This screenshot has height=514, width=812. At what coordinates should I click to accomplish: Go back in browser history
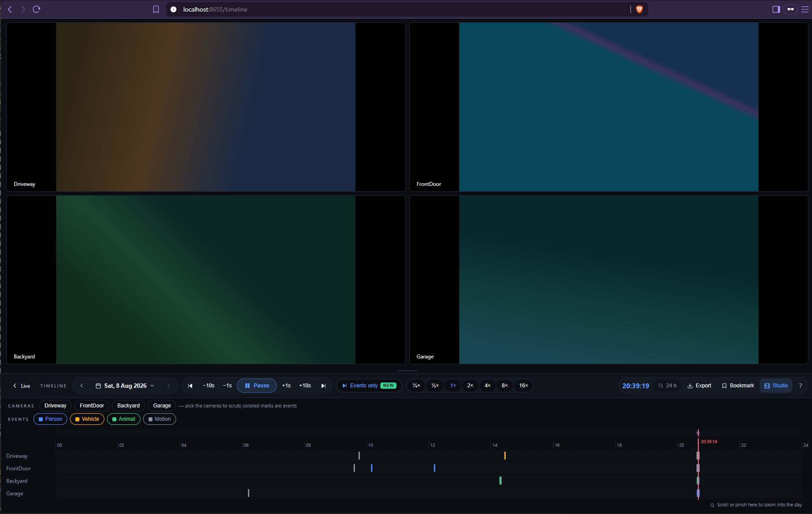[x=10, y=9]
